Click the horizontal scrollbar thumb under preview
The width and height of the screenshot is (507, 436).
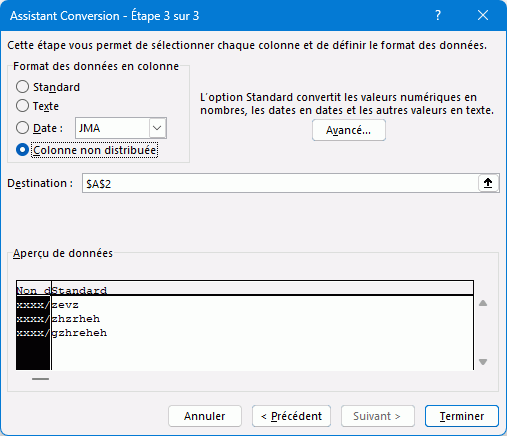[x=40, y=379]
